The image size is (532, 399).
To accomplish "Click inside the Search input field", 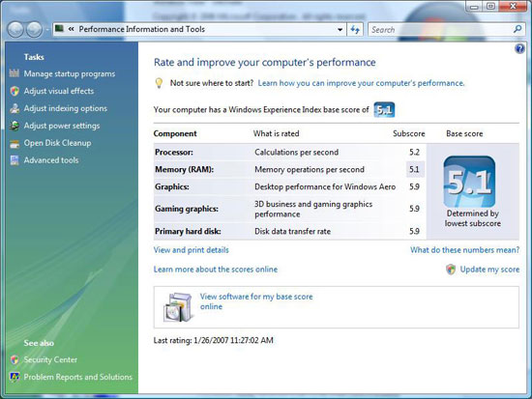I will (x=440, y=30).
